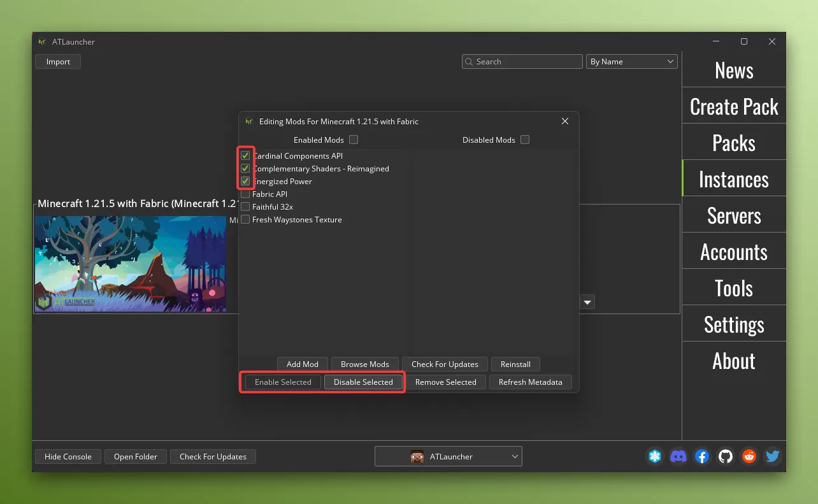This screenshot has width=818, height=504.
Task: Click the hexagonal ATLauncher community icon
Action: click(654, 456)
